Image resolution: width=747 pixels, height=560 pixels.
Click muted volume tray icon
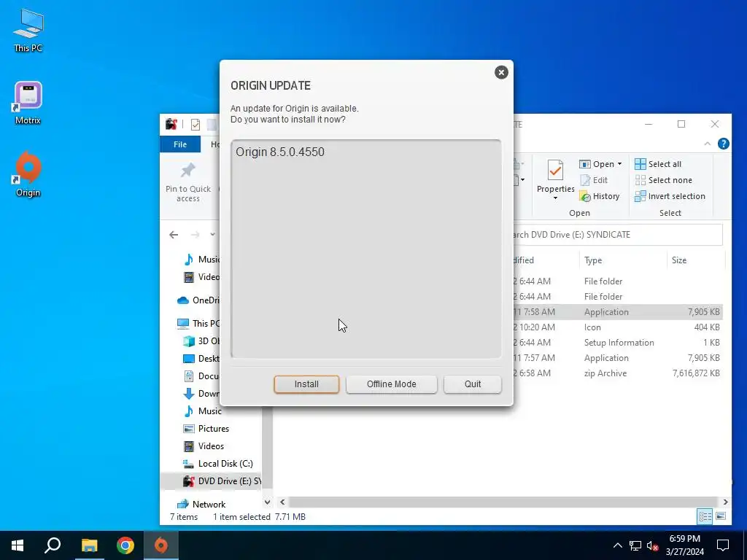click(x=652, y=545)
